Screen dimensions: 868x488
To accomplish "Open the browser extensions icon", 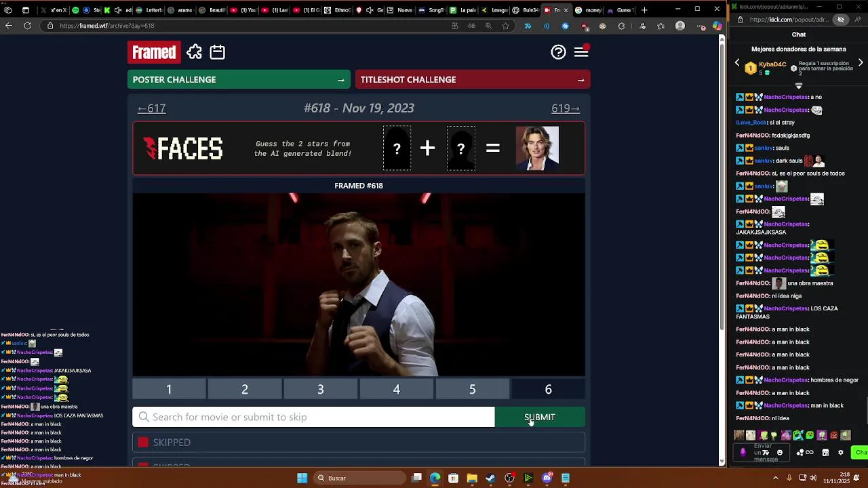I will click(621, 26).
